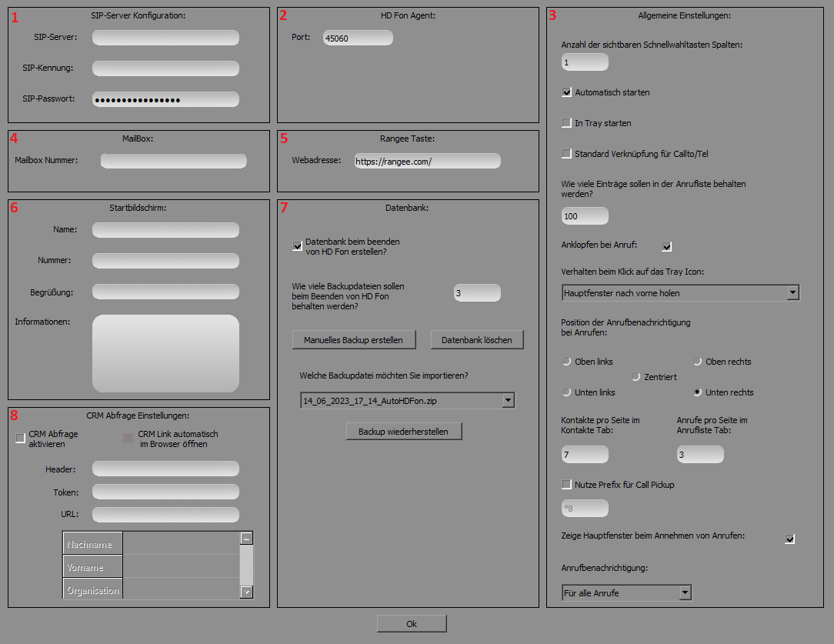Enable 'Standard Verknüpfung für Callto/Tel' checkbox
The image size is (834, 644).
(x=567, y=154)
